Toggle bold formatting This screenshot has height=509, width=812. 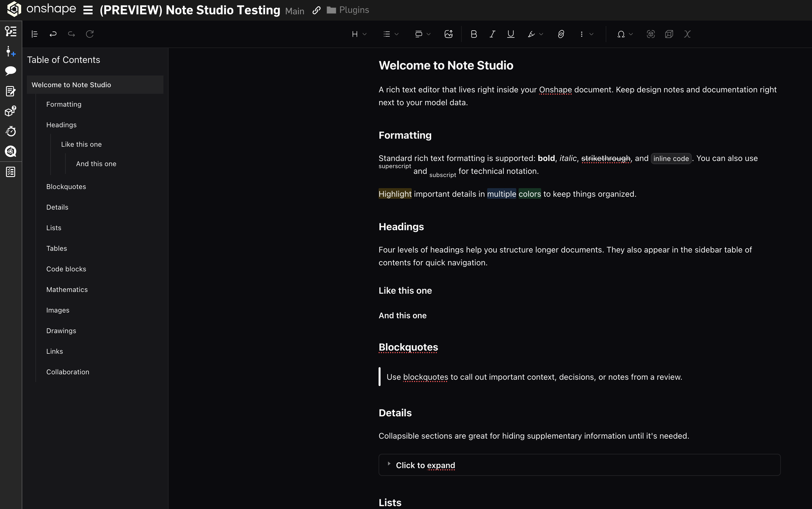pos(474,34)
